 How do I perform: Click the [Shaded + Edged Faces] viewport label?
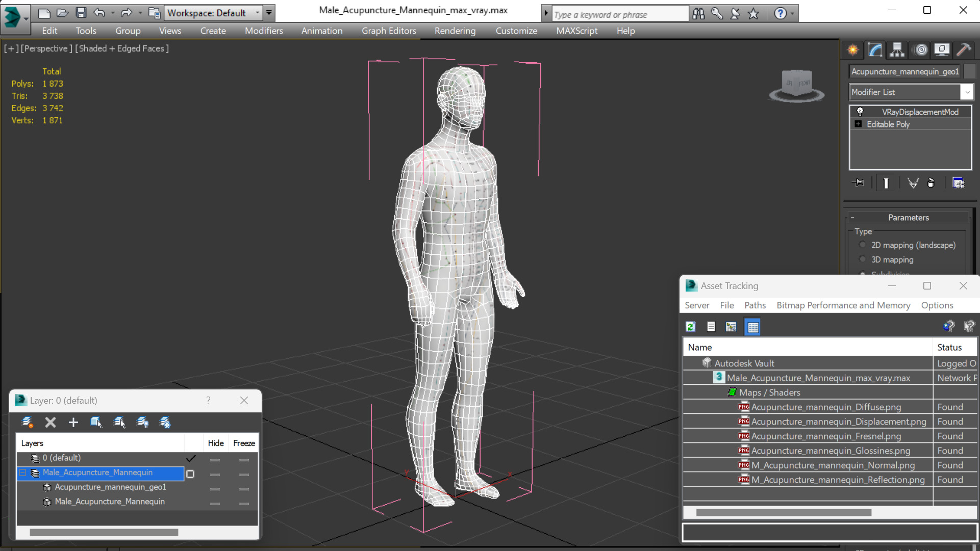coord(122,48)
